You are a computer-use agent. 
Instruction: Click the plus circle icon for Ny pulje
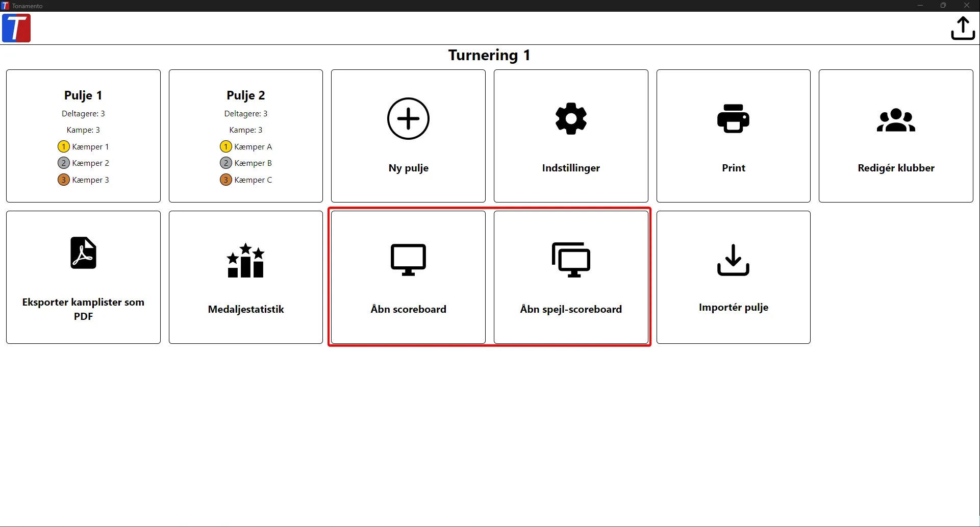click(x=408, y=119)
